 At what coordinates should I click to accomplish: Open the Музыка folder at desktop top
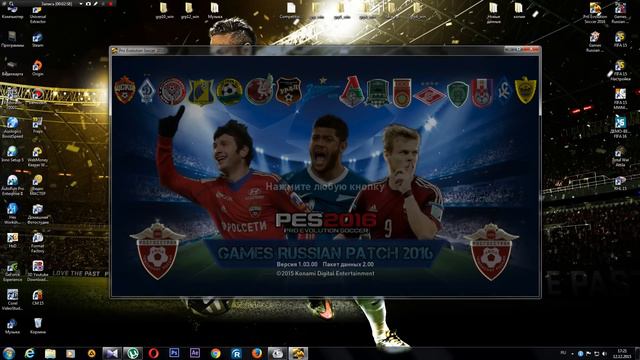215,11
